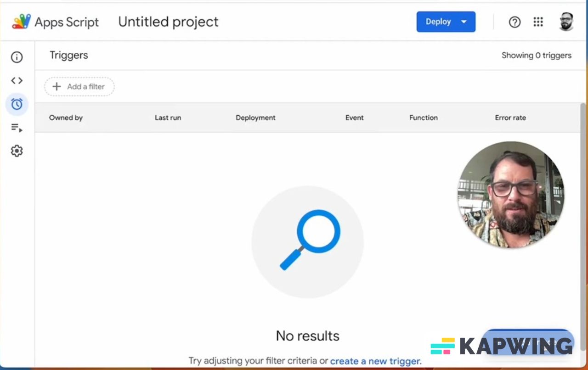Open Project Settings gear icon
This screenshot has height=370, width=588.
coord(17,151)
